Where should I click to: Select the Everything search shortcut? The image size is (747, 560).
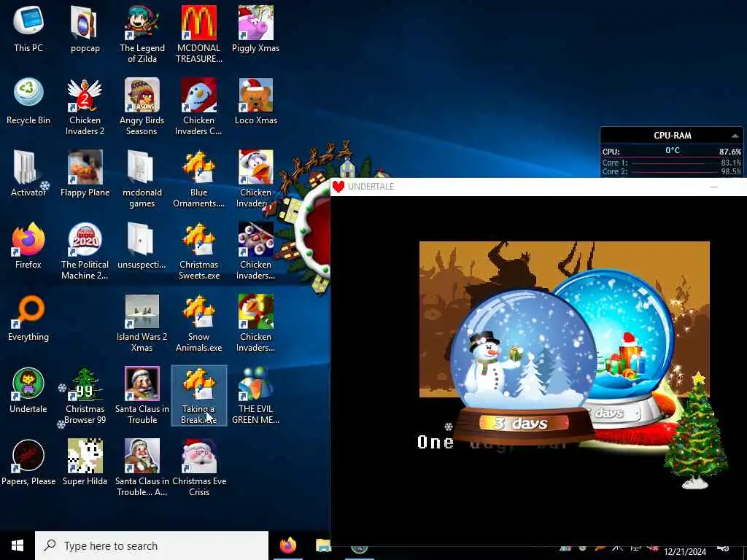click(x=28, y=318)
